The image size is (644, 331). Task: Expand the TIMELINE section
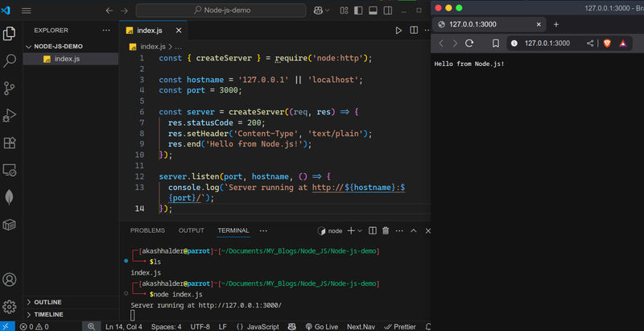(48, 314)
